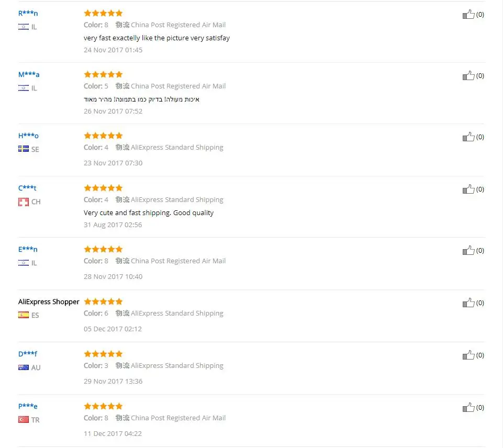Screen dimensions: 503x448
Task: Open D***f's profile from Australia
Action: point(27,354)
